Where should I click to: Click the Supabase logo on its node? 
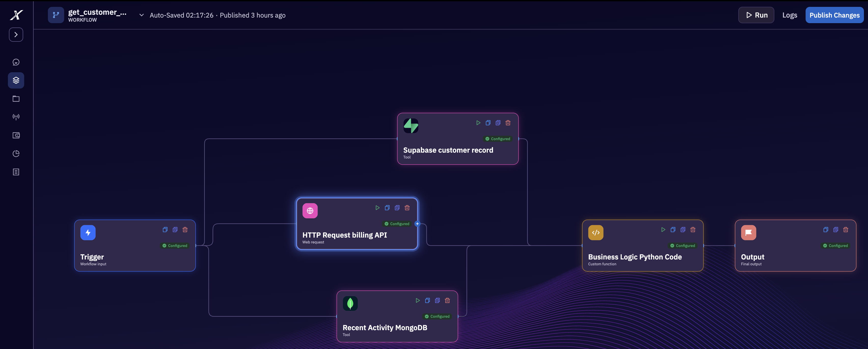(411, 125)
